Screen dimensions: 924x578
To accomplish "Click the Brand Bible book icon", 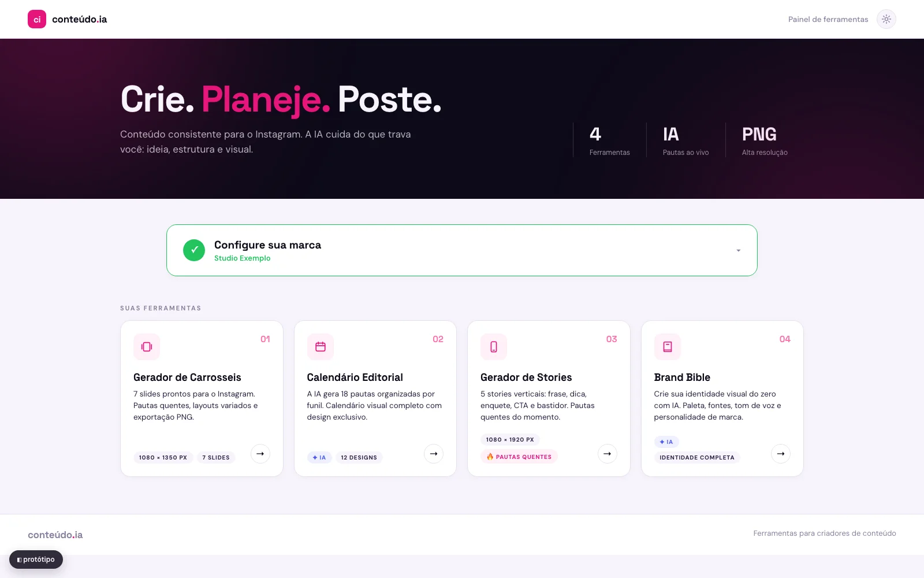I will [668, 347].
